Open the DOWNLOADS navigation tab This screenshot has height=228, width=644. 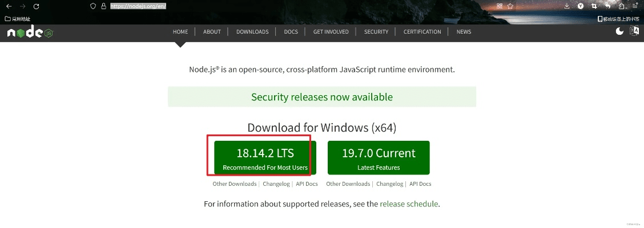[252, 32]
